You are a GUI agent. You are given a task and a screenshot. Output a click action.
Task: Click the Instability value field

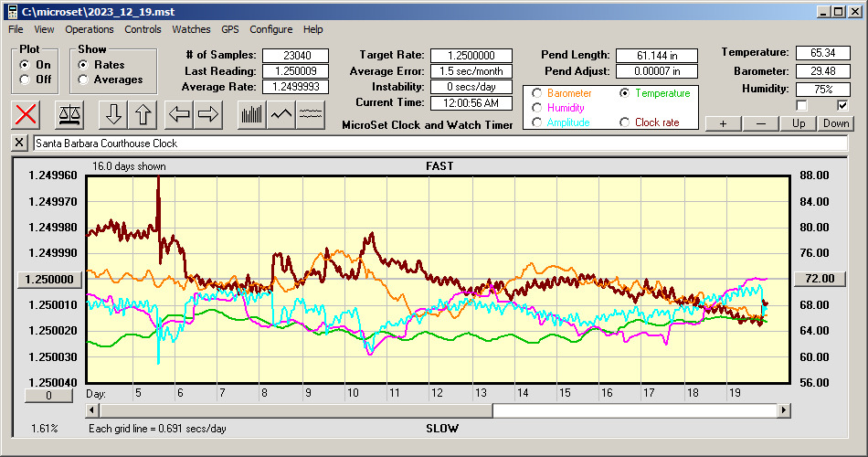(x=471, y=87)
